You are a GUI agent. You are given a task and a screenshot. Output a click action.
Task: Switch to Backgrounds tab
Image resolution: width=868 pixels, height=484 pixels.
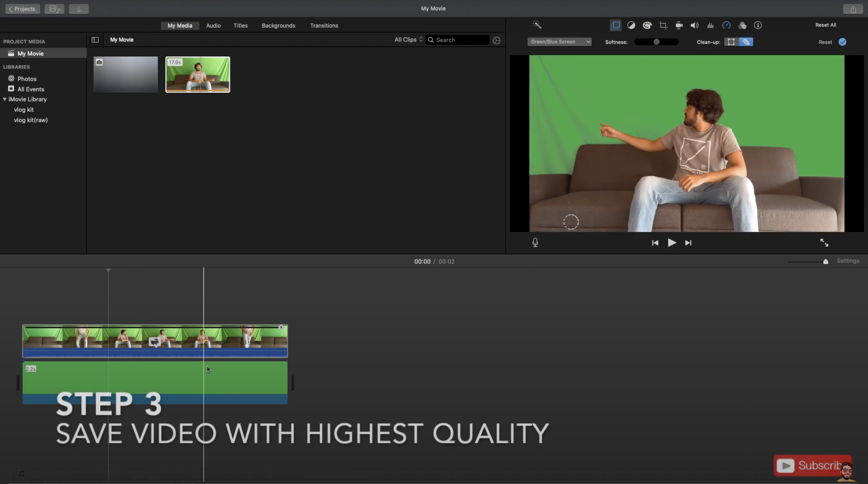tap(278, 26)
